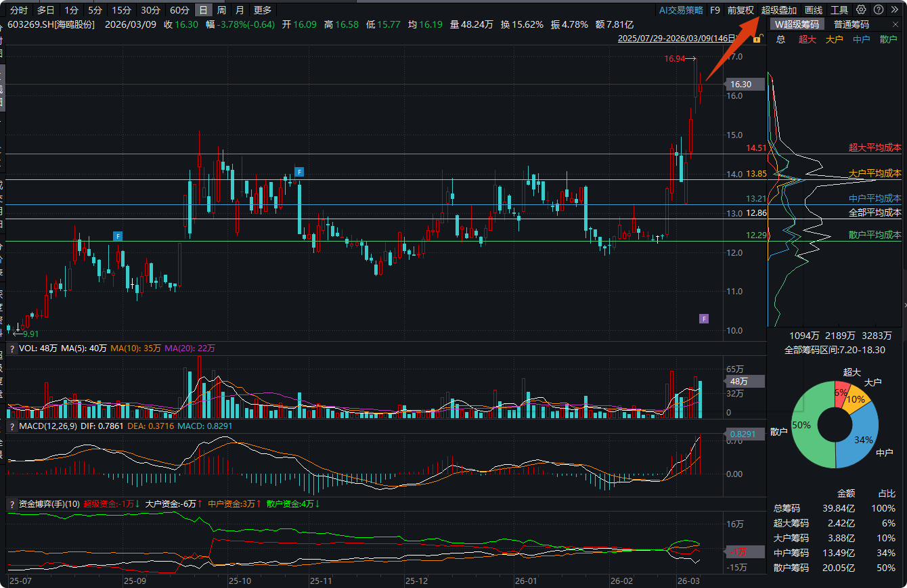Screen dimensions: 907x588
Task: Select the 周 weekly period
Action: [x=221, y=10]
